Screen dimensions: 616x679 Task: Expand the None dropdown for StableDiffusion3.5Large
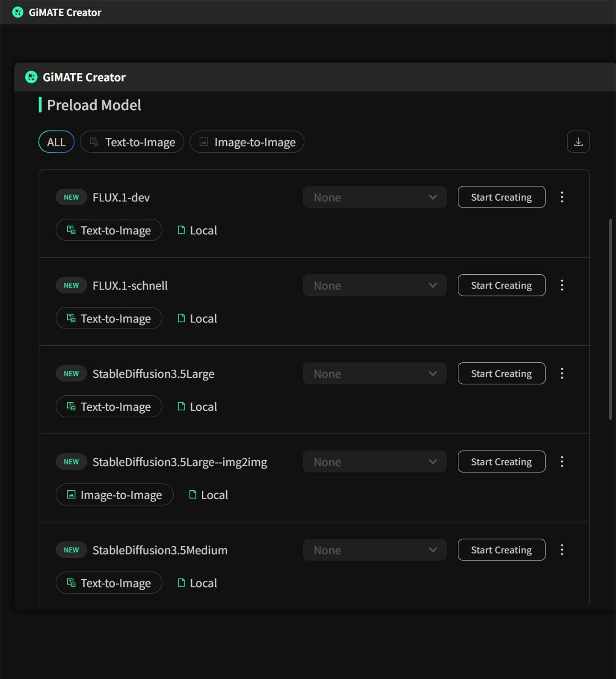(375, 373)
